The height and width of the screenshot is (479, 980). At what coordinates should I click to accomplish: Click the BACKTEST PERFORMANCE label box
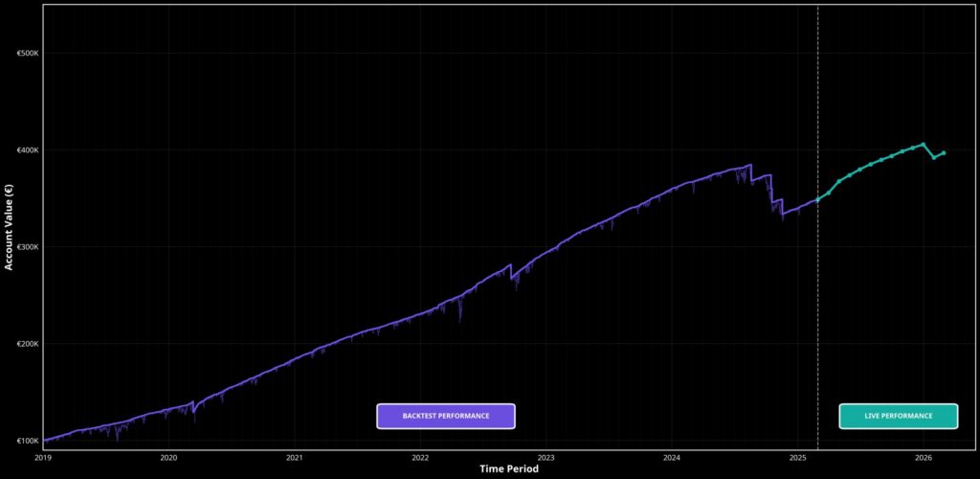[446, 416]
